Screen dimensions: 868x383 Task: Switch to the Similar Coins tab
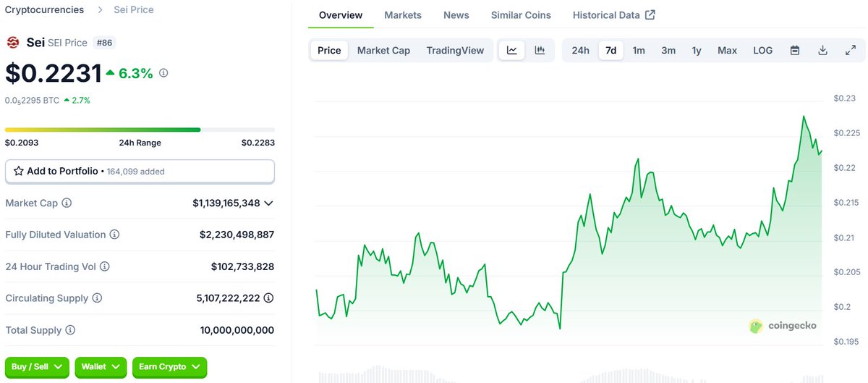521,15
